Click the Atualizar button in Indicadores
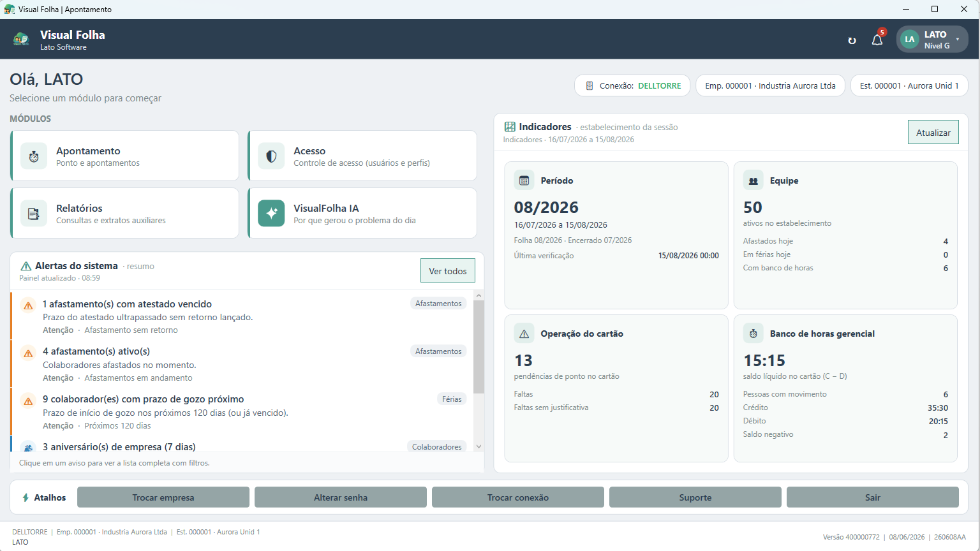The height and width of the screenshot is (551, 980). (x=933, y=132)
